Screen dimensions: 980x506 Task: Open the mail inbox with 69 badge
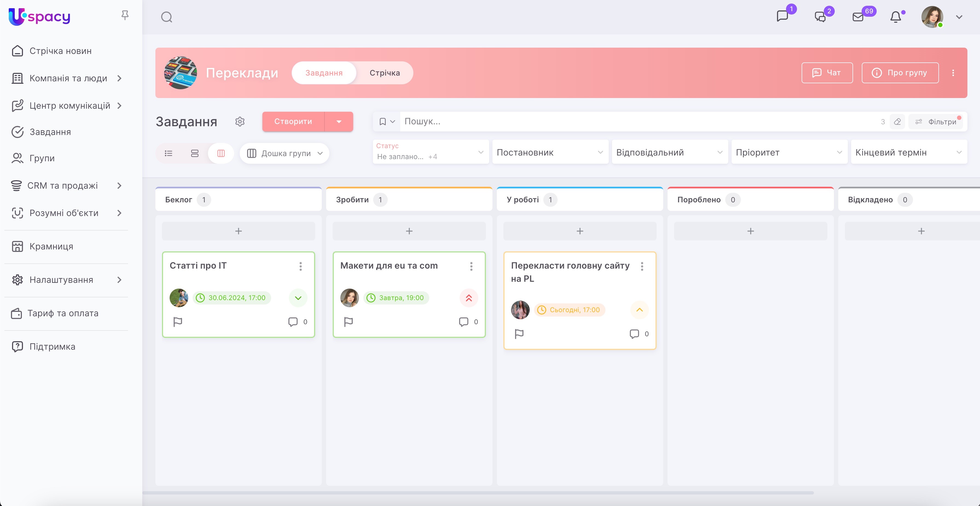pos(858,17)
